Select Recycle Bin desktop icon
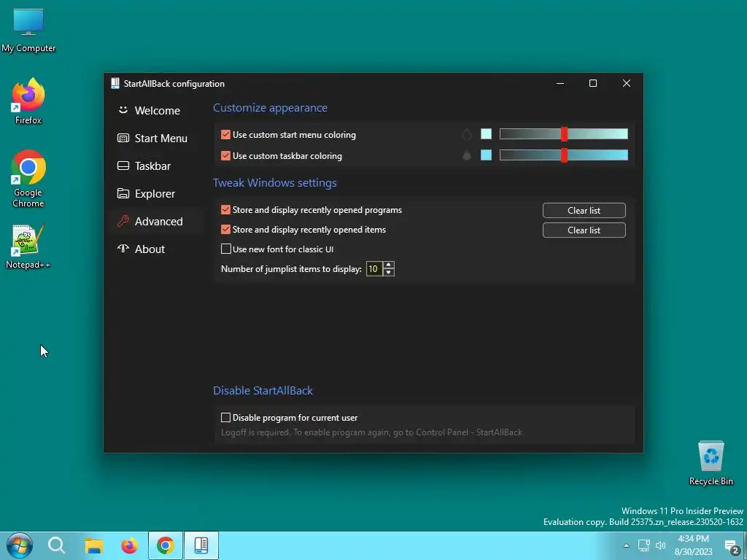 tap(711, 463)
